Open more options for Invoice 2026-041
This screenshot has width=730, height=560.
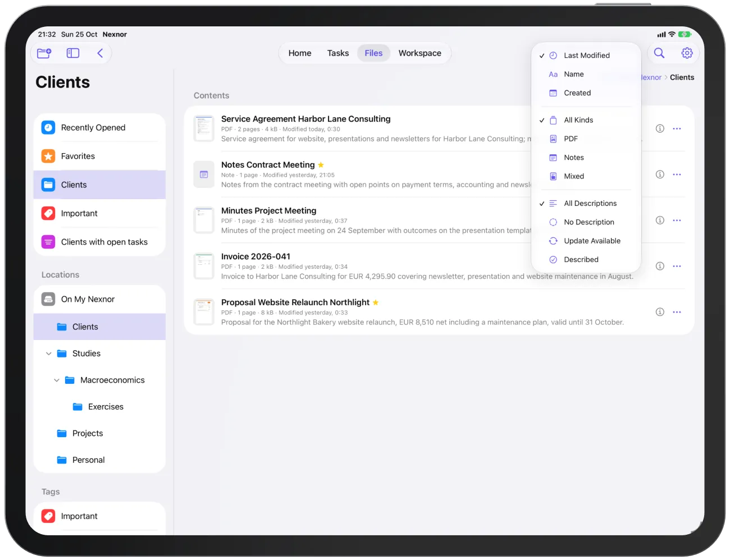pyautogui.click(x=677, y=266)
